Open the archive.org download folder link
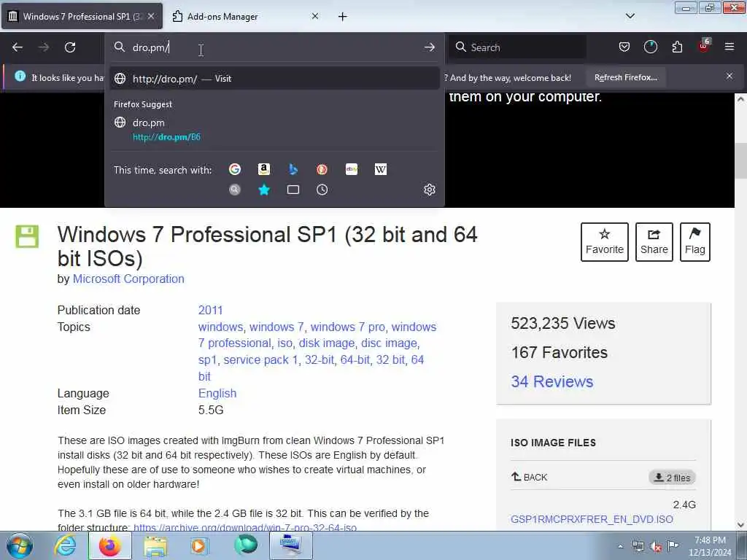This screenshot has height=560, width=747. 245,527
